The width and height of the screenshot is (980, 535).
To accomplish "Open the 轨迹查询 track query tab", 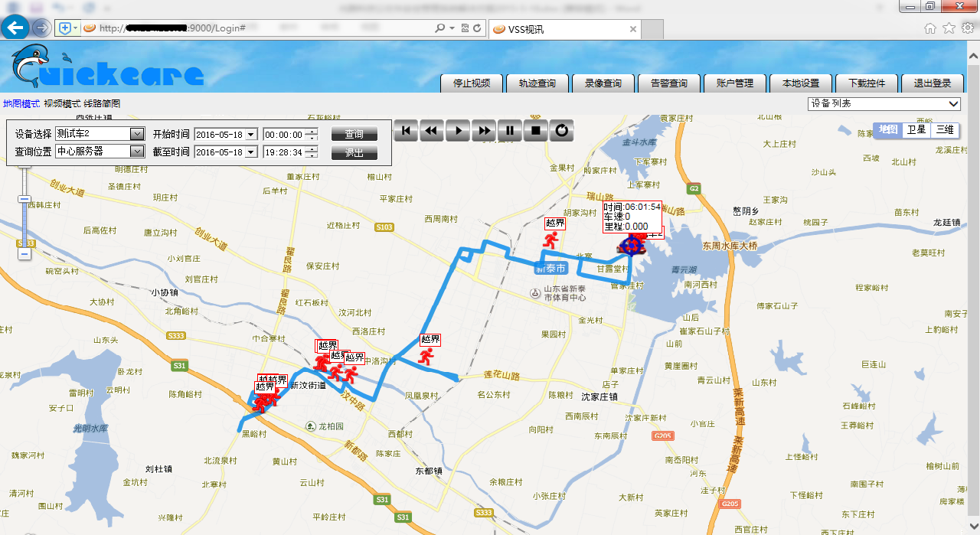I will pyautogui.click(x=537, y=83).
